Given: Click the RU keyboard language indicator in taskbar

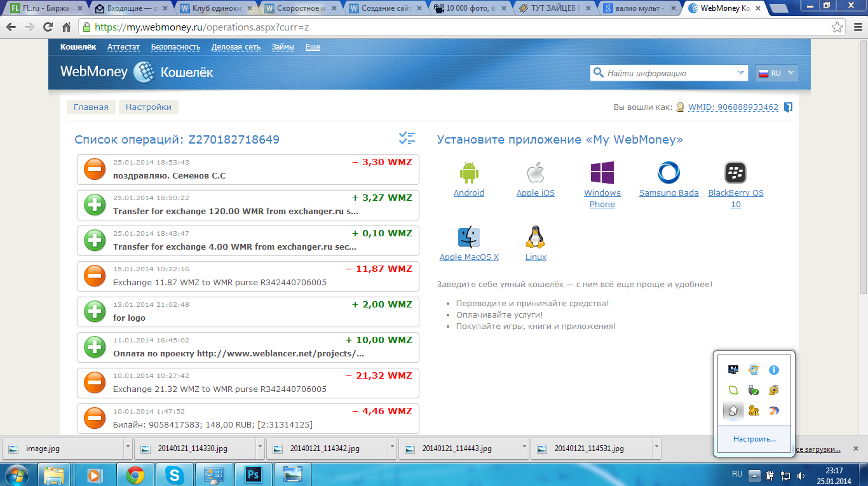Looking at the screenshot, I should tap(736, 474).
